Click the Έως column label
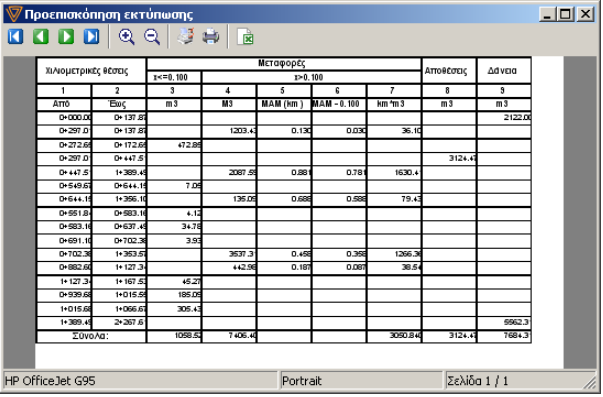603x397 pixels. click(117, 104)
